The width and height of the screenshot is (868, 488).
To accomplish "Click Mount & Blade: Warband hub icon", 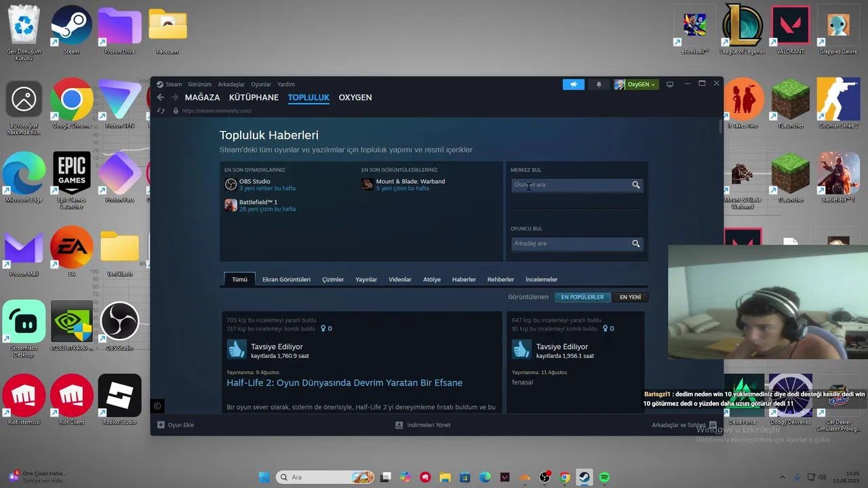I will pyautogui.click(x=368, y=184).
